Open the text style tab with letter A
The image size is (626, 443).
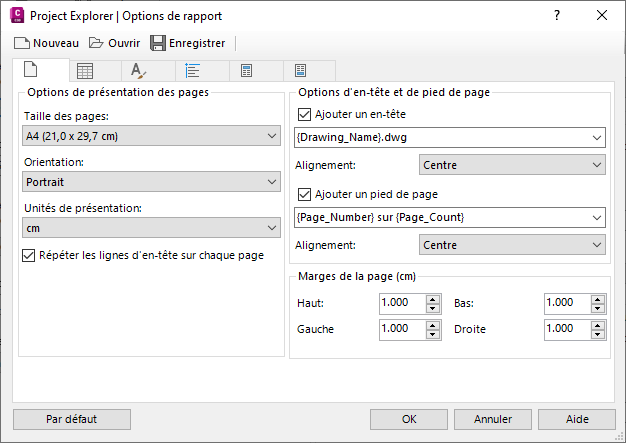coord(139,71)
